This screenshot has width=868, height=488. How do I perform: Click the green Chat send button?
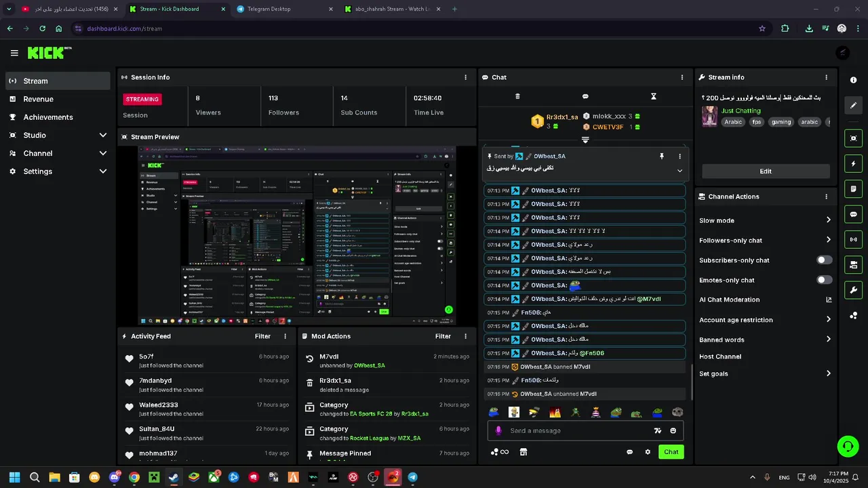pyautogui.click(x=671, y=452)
